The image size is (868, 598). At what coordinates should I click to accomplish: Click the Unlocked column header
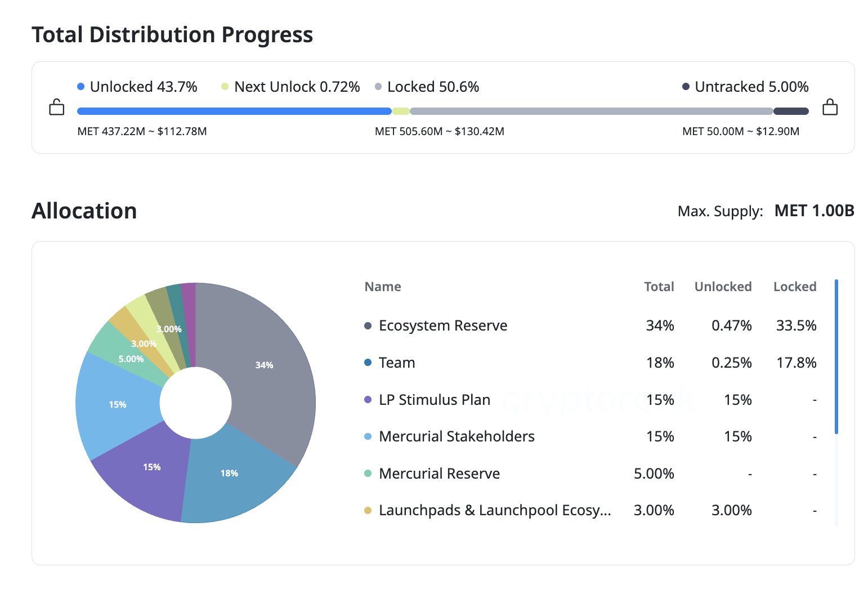pyautogui.click(x=723, y=287)
